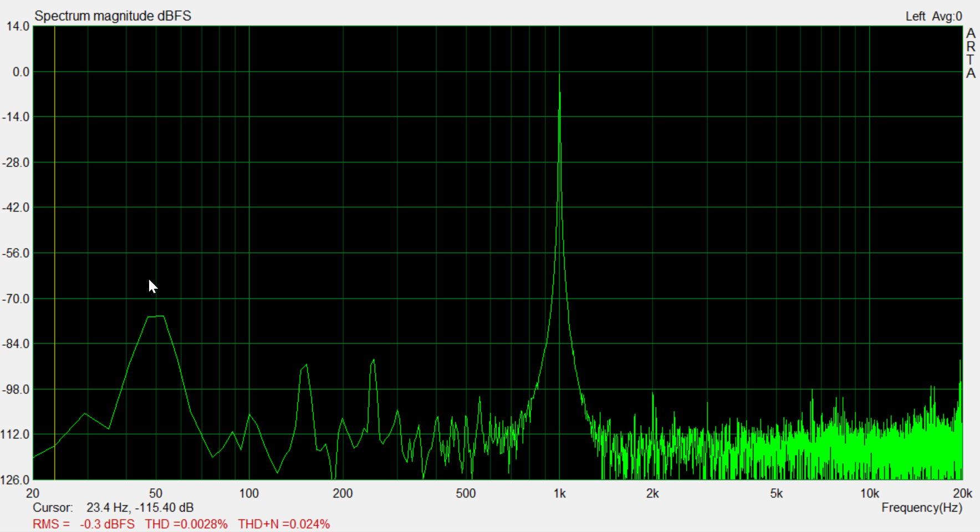Click the 500 Hz frequency axis label
Image resolution: width=980 pixels, height=532 pixels.
[x=466, y=493]
